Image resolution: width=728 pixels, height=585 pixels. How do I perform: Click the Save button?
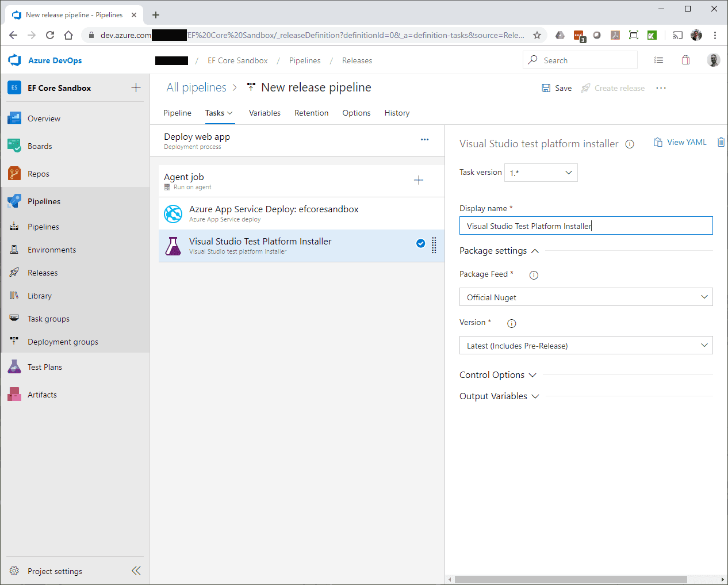point(557,88)
